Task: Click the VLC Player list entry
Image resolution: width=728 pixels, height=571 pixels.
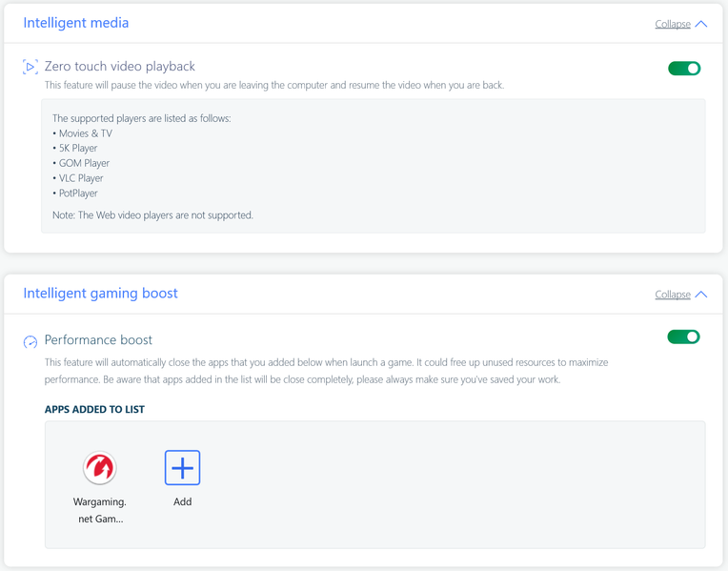Action: pyautogui.click(x=81, y=178)
